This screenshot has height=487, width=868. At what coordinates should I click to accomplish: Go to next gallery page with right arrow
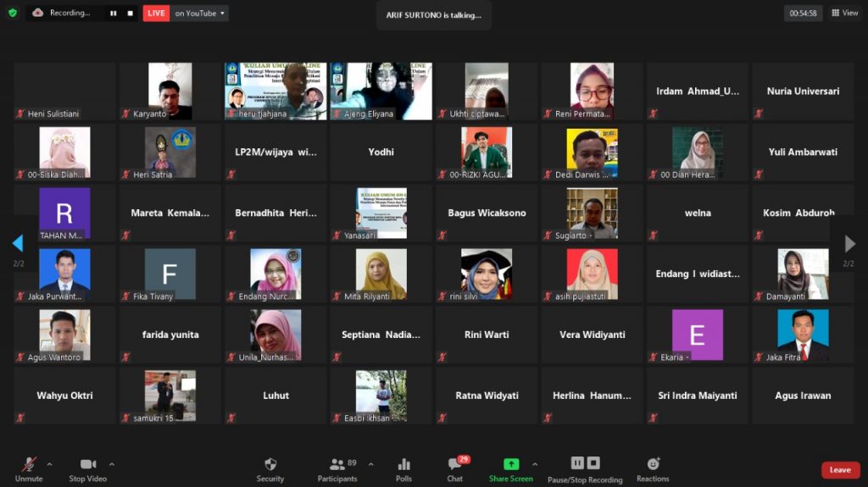849,244
